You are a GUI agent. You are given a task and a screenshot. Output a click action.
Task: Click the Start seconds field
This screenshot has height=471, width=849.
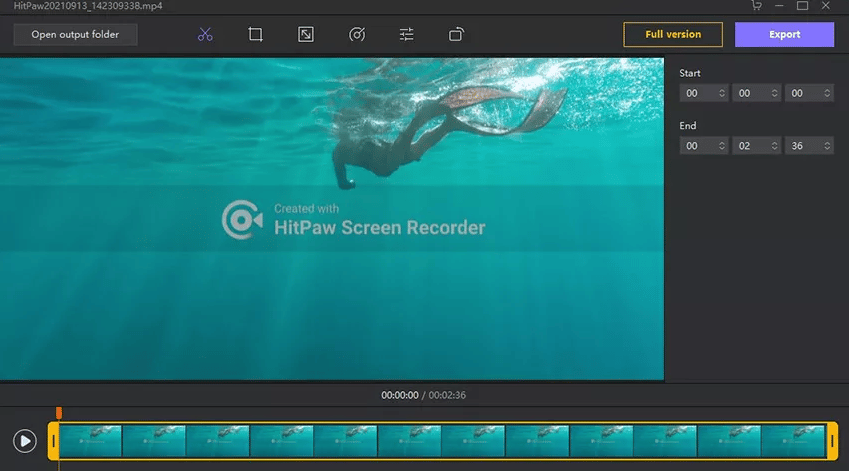pos(809,93)
